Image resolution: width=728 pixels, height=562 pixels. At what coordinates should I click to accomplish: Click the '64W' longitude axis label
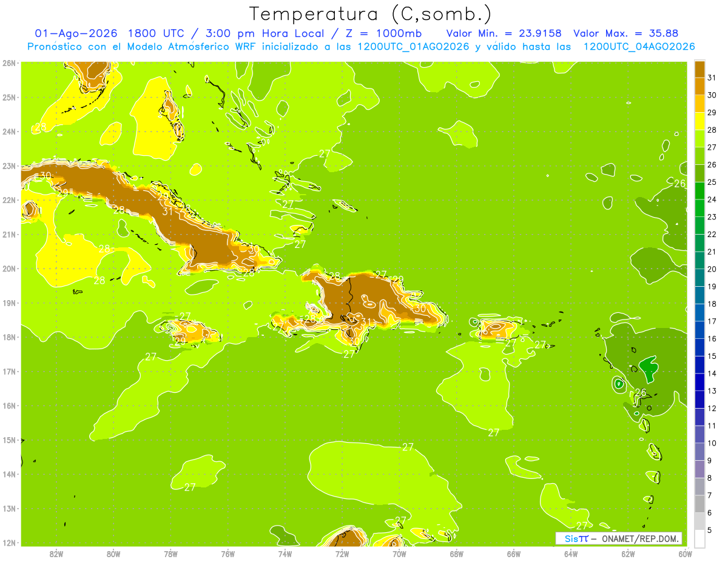571,554
